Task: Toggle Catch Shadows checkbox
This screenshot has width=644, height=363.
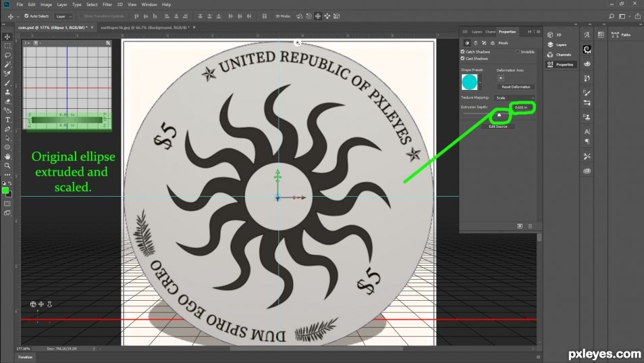Action: pos(463,52)
